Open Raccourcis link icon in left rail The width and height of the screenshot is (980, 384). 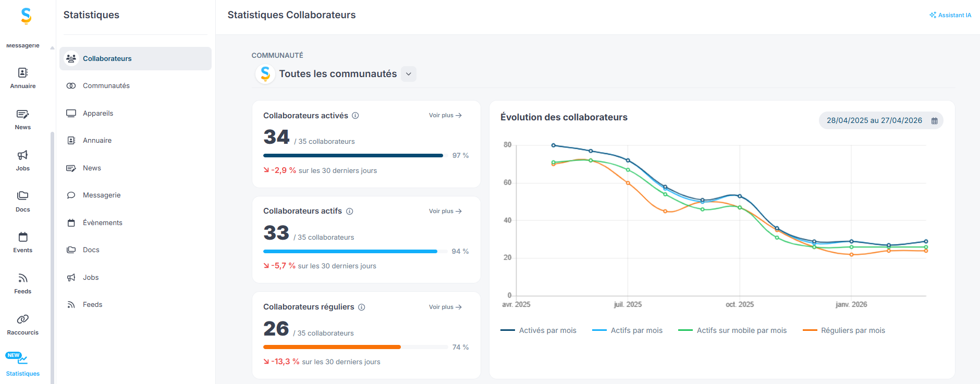tap(23, 319)
